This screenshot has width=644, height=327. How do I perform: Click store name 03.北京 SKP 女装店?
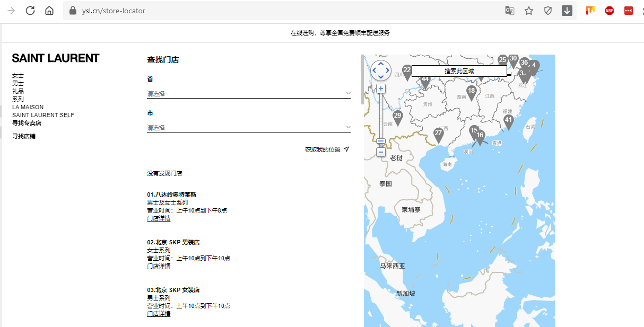click(173, 290)
